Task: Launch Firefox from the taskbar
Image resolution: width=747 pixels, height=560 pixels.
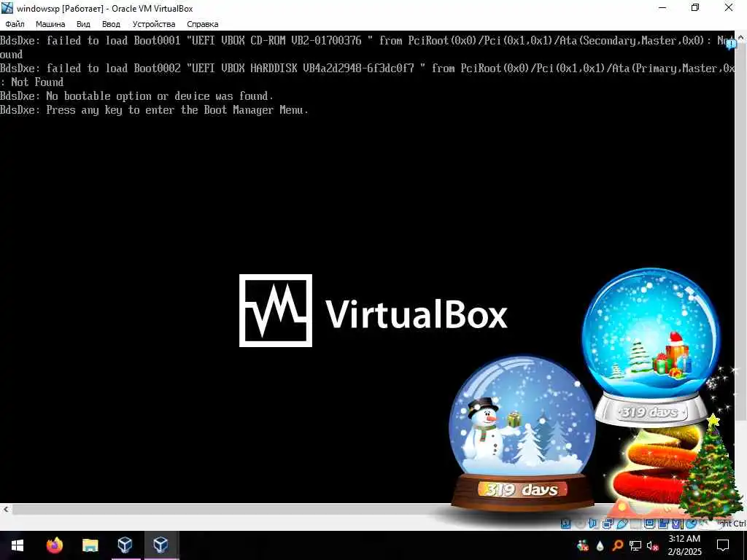Action: pos(54,545)
